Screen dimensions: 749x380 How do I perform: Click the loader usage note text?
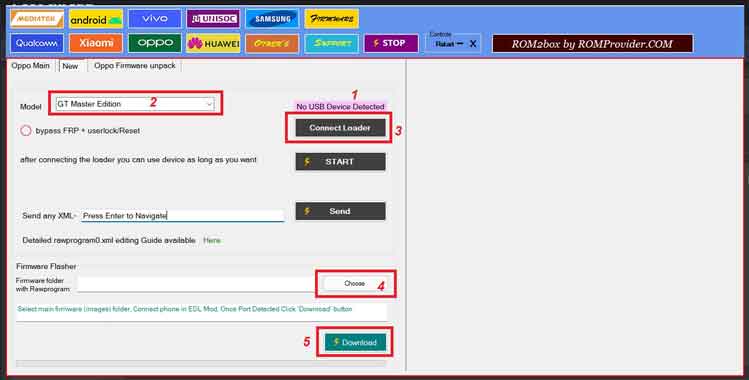coord(139,160)
